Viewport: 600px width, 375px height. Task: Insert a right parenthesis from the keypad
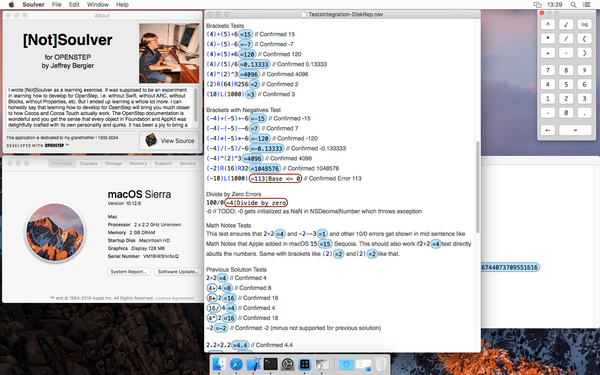[584, 53]
